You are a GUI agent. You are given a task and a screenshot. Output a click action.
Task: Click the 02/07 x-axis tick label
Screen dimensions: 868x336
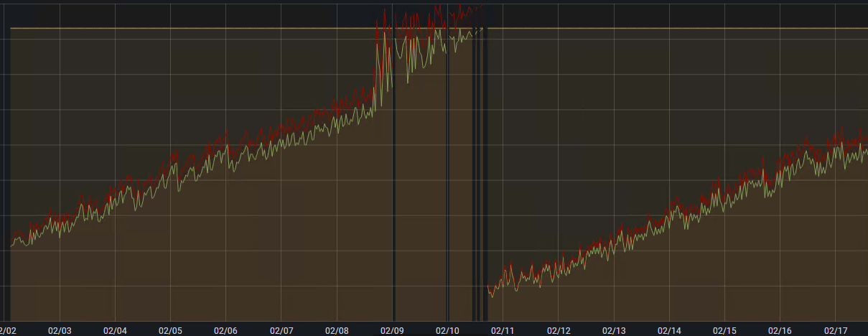pos(281,330)
